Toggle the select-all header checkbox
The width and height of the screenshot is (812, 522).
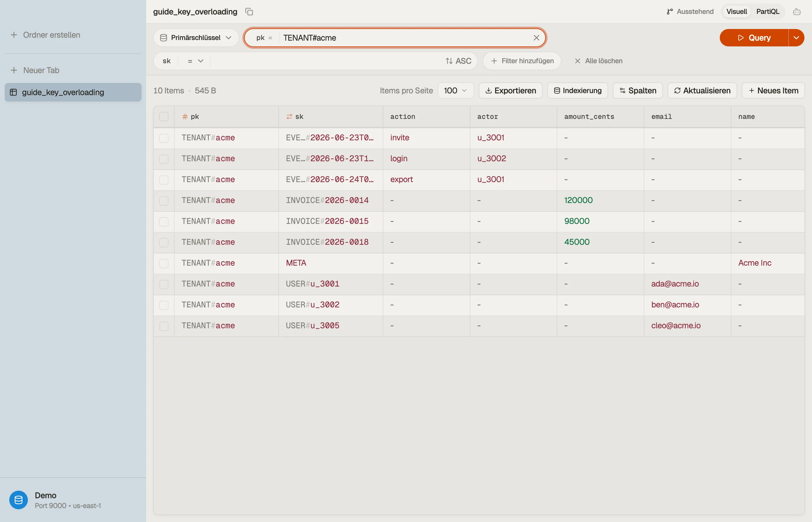pyautogui.click(x=164, y=117)
